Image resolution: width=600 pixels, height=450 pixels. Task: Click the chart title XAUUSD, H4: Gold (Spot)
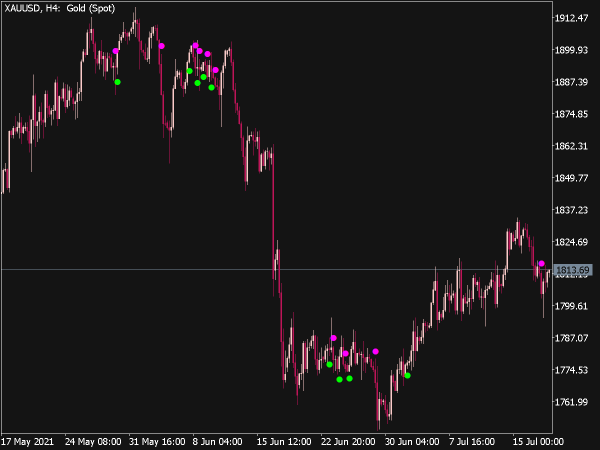coord(60,8)
